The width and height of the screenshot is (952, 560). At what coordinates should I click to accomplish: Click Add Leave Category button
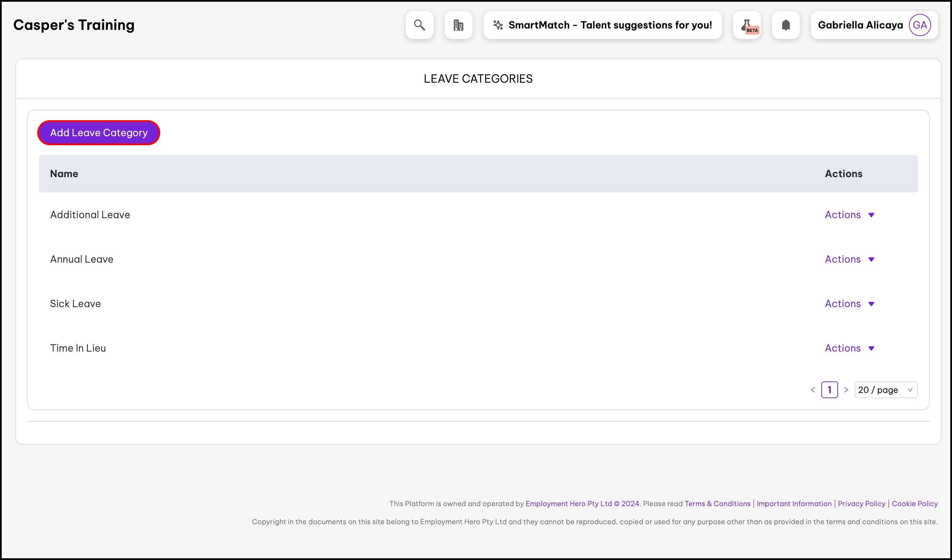[99, 133]
